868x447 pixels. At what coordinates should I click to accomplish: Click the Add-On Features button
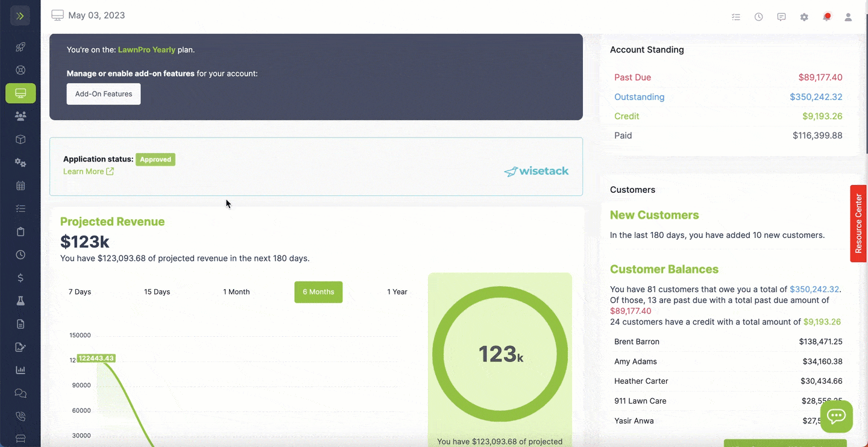(104, 94)
